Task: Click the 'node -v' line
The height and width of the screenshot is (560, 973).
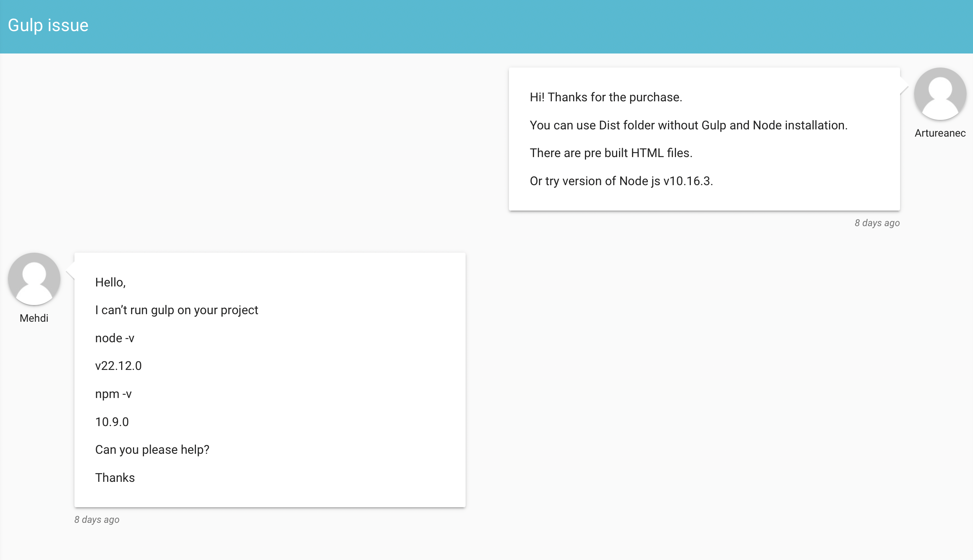Action: (x=115, y=338)
